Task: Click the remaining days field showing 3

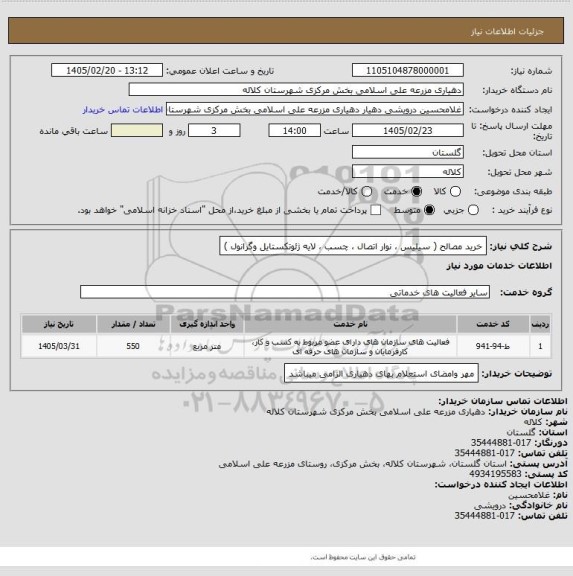Action: tap(214, 130)
